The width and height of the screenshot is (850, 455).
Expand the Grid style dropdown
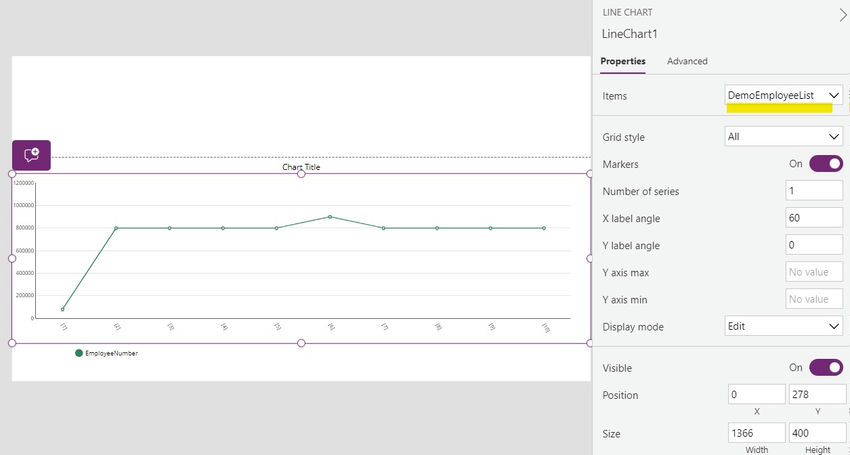tap(784, 136)
